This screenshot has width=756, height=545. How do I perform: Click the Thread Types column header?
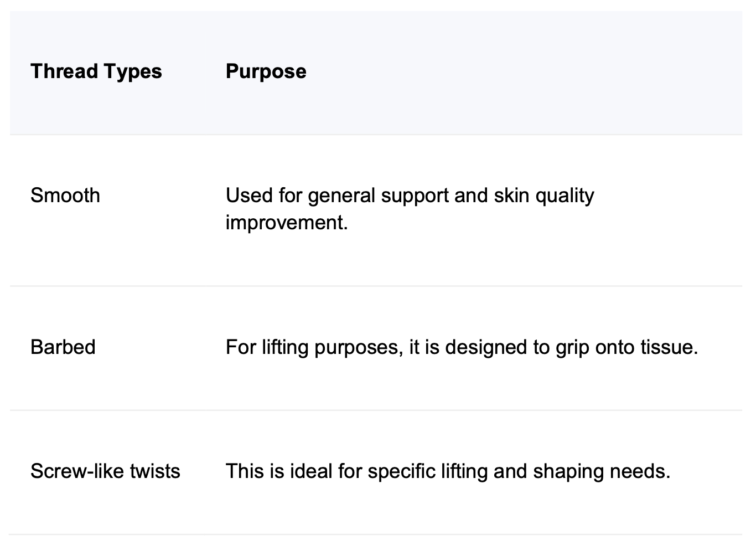(x=96, y=71)
